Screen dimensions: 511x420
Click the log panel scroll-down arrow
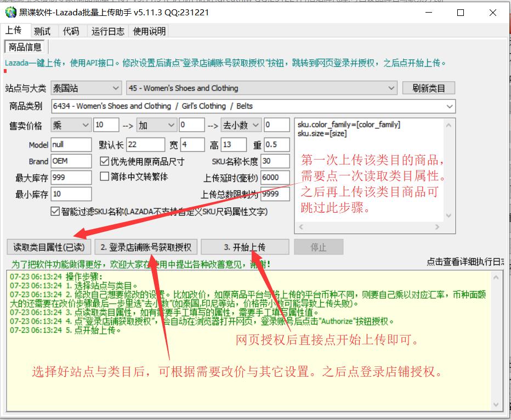tap(496, 405)
